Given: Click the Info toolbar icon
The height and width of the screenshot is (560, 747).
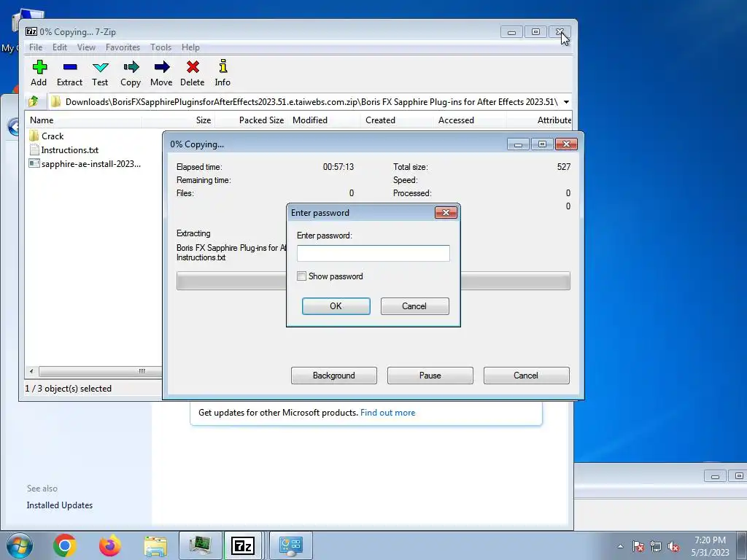Looking at the screenshot, I should click(x=222, y=73).
